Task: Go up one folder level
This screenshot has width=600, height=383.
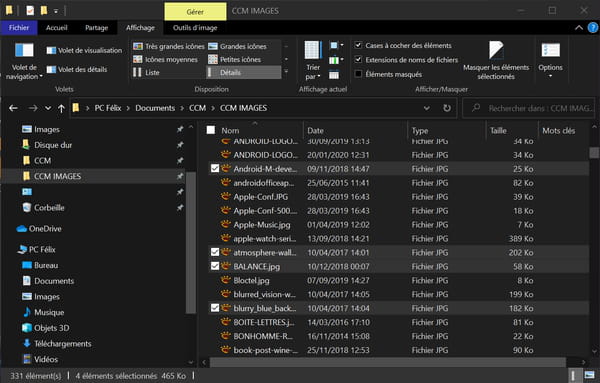Action: tap(61, 108)
